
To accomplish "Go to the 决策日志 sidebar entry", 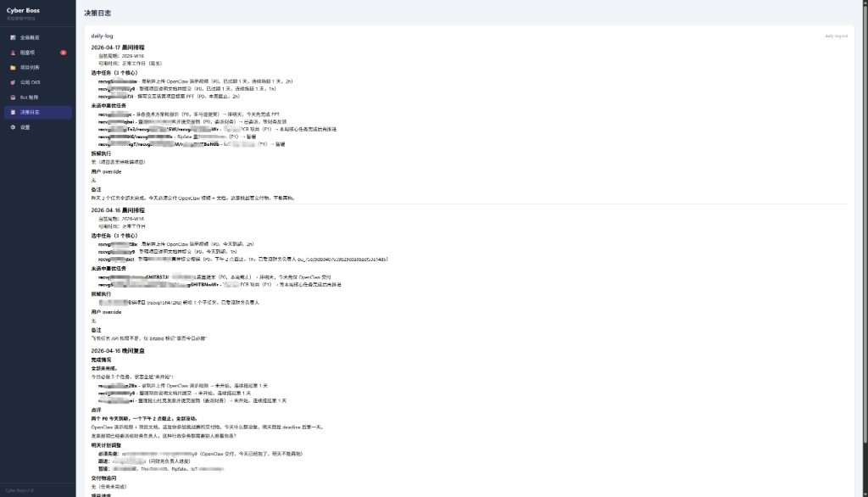I will pyautogui.click(x=37, y=113).
